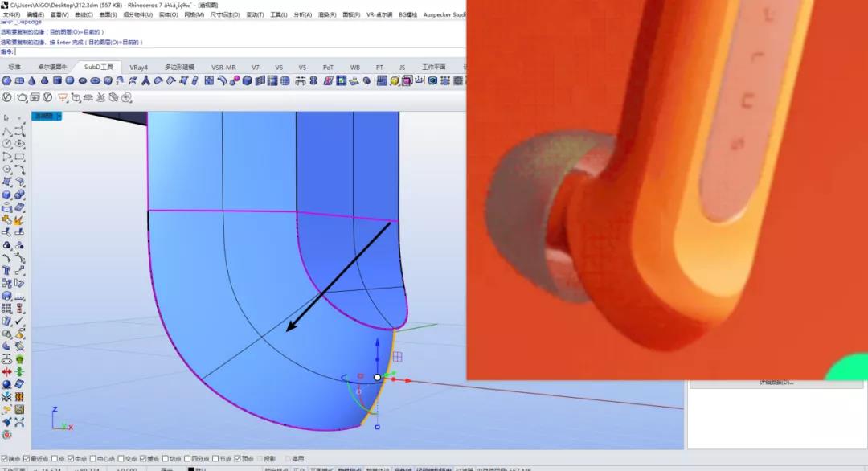Click the polyline tool icon
This screenshot has height=471, width=868.
[x=6, y=131]
